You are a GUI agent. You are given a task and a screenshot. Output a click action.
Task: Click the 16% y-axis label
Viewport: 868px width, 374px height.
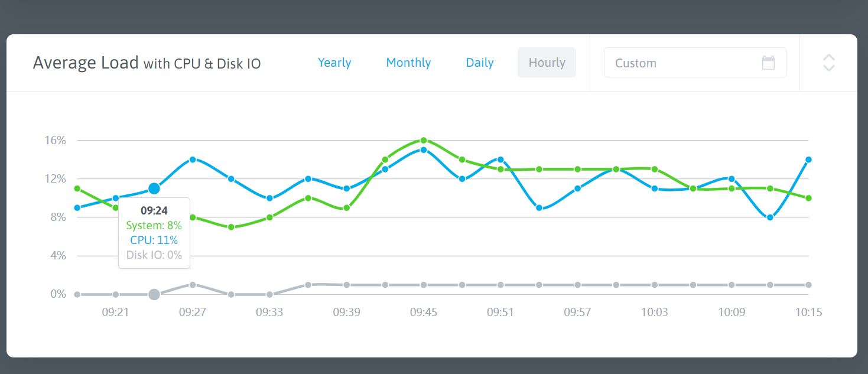coord(54,140)
